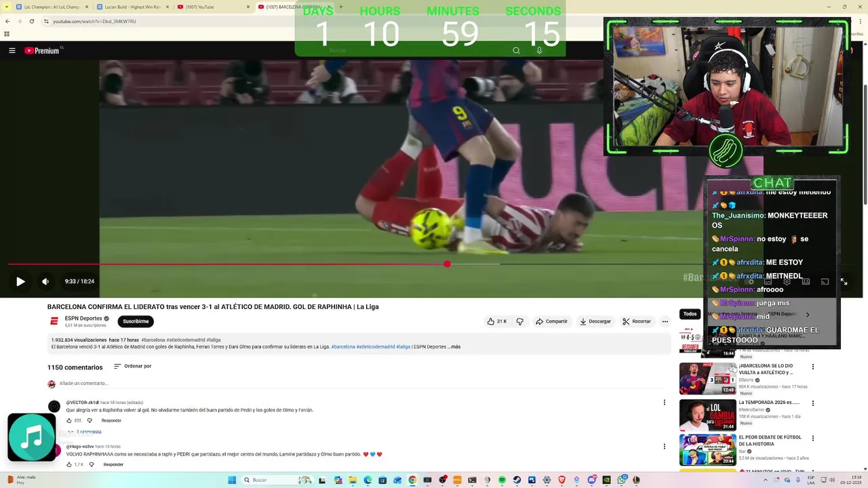Open the tab search dropdown arrow
The width and height of the screenshot is (868, 488).
click(x=6, y=7)
